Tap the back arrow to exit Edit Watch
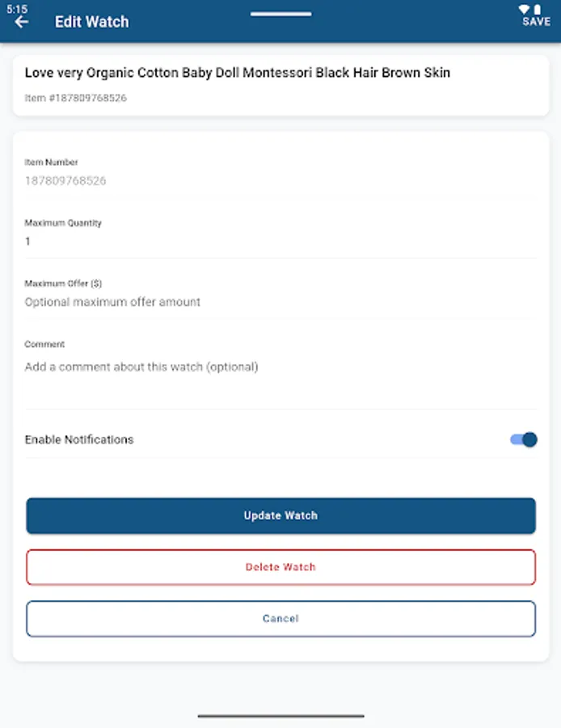Image resolution: width=561 pixels, height=728 pixels. 21,22
